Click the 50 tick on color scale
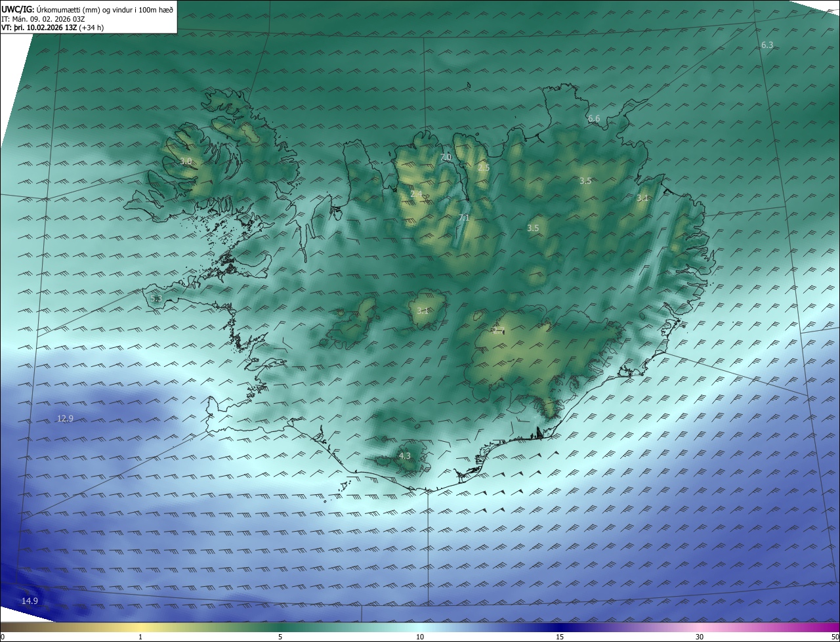The height and width of the screenshot is (642, 840). [835, 637]
